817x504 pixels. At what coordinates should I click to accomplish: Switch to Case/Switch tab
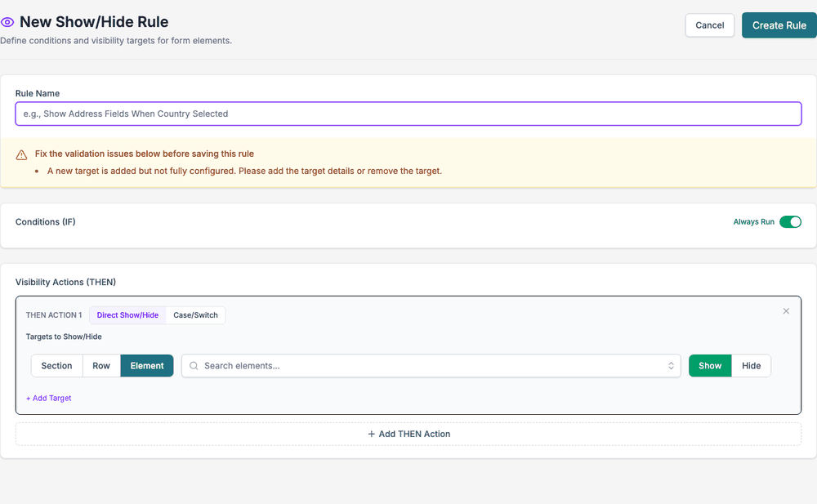tap(195, 315)
